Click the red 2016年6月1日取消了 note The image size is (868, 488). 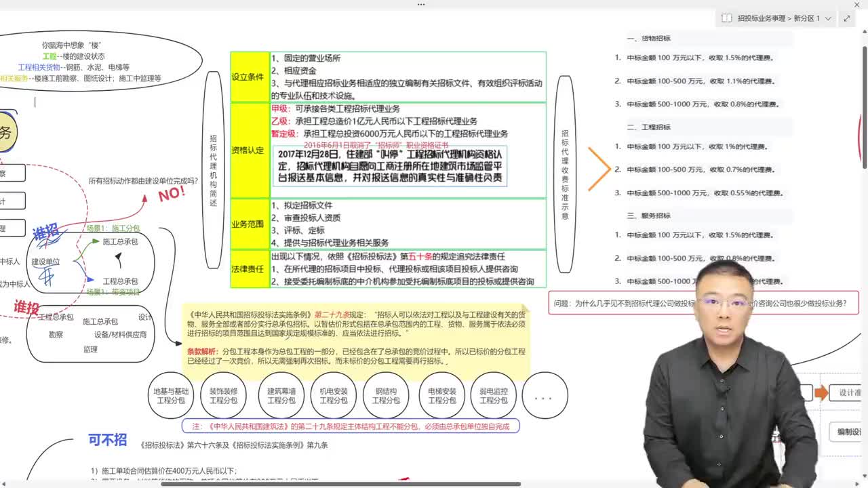pos(376,145)
